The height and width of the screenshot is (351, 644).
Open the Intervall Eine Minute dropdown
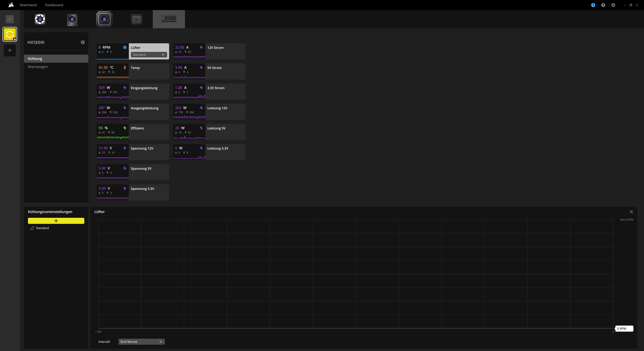coord(141,342)
